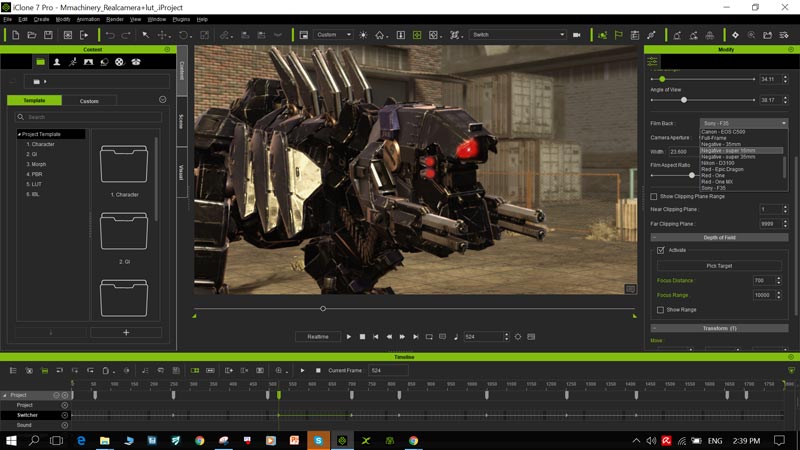Undo the last action
The image size is (800, 450).
110,35
